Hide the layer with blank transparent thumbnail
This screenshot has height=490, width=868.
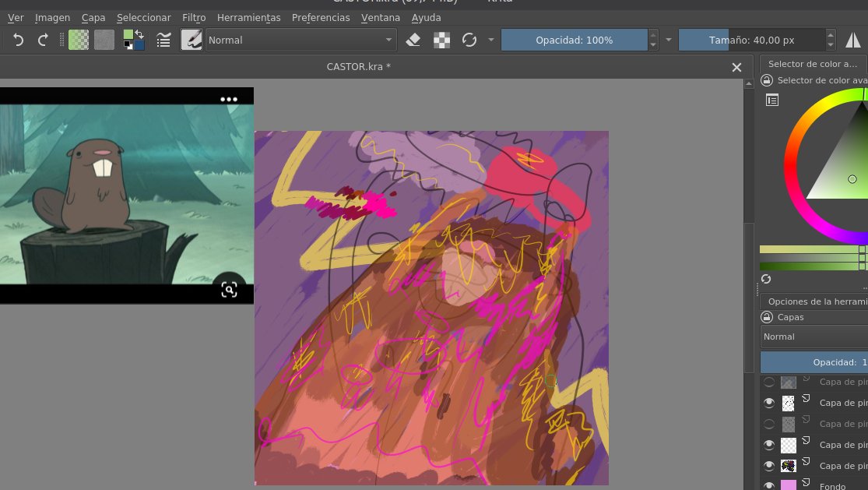[769, 445]
